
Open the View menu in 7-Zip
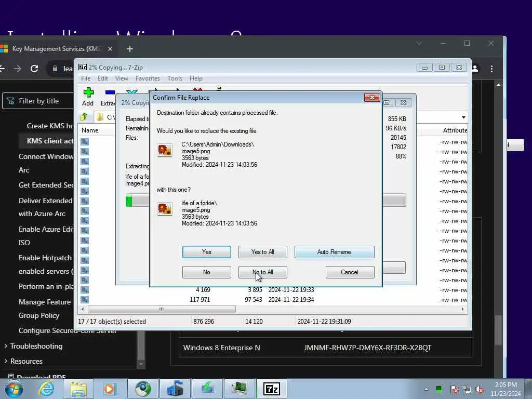122,78
